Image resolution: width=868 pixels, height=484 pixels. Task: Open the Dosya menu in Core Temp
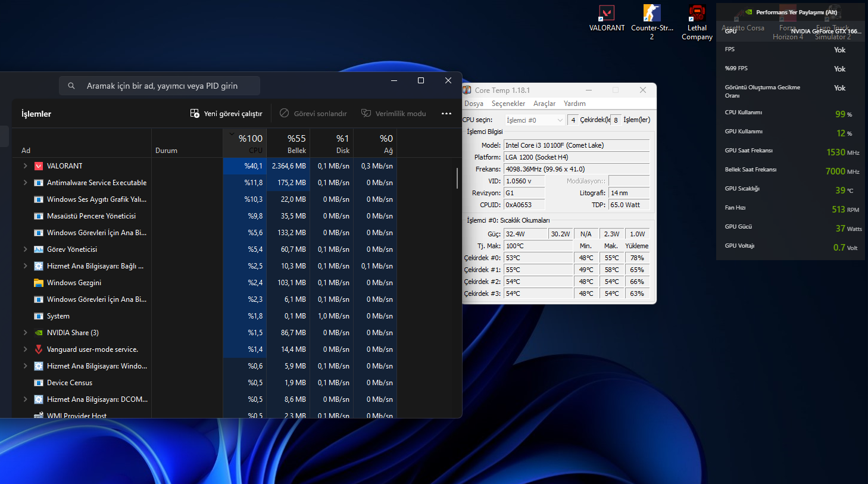(474, 104)
